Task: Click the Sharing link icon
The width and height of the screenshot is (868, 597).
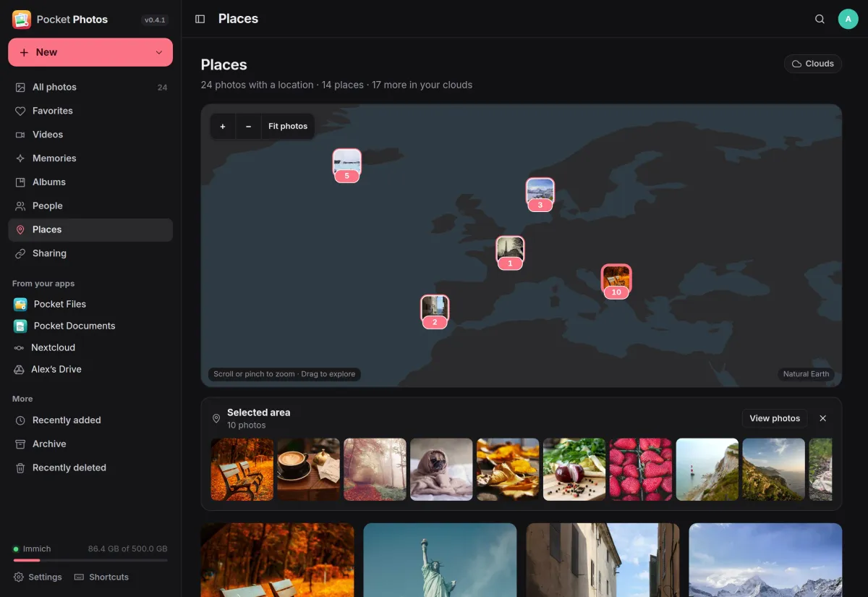Action: pyautogui.click(x=20, y=253)
